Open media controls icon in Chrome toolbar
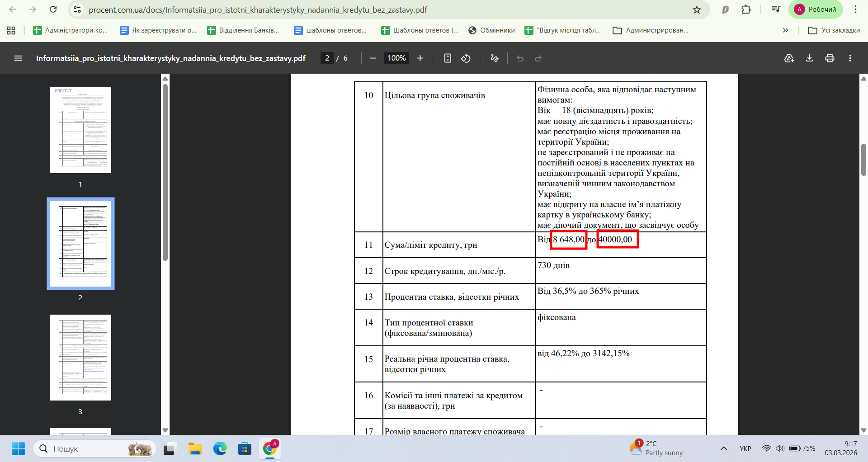The image size is (868, 462). tap(776, 9)
